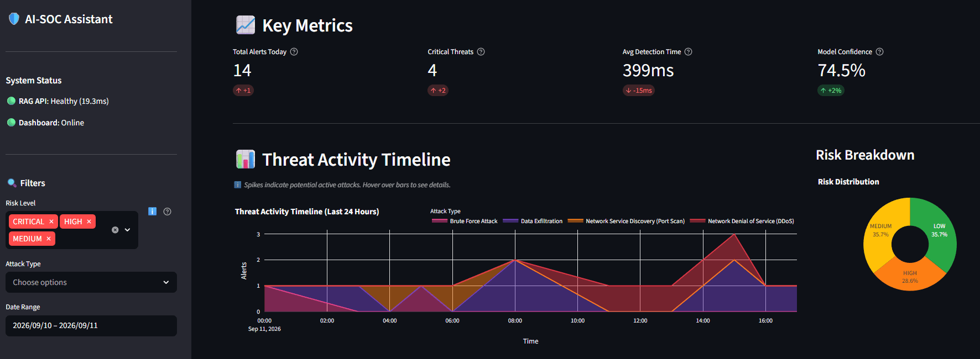This screenshot has width=980, height=359.
Task: Click the Risk Breakdown heading
Action: 865,155
